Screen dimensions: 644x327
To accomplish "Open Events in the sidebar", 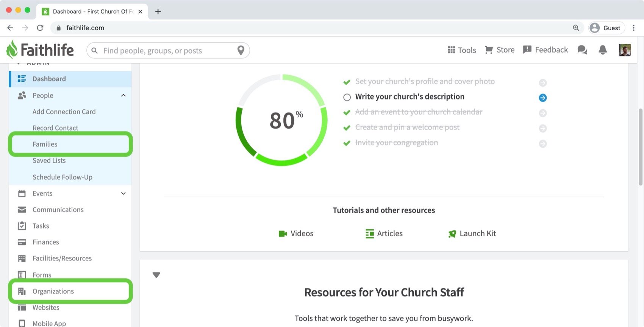I will pyautogui.click(x=42, y=193).
